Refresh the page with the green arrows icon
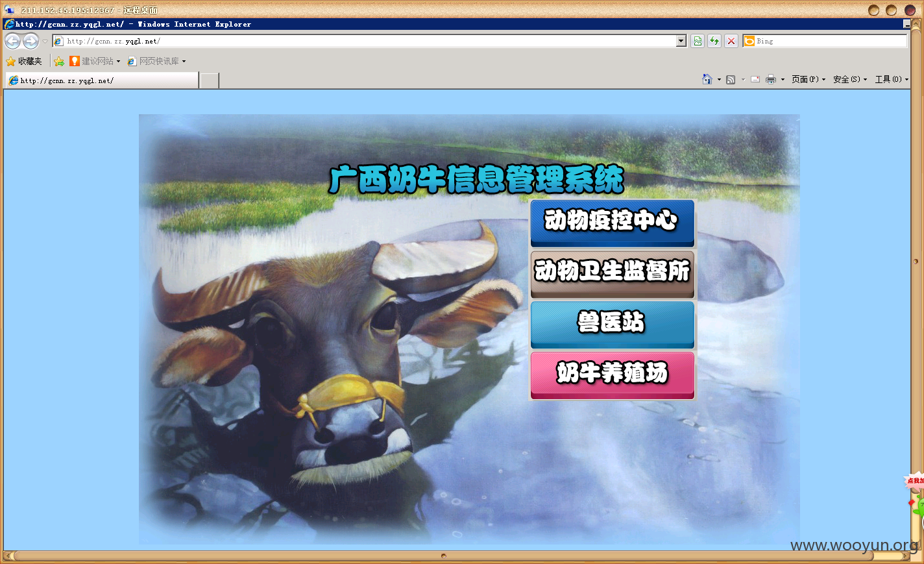 (714, 41)
